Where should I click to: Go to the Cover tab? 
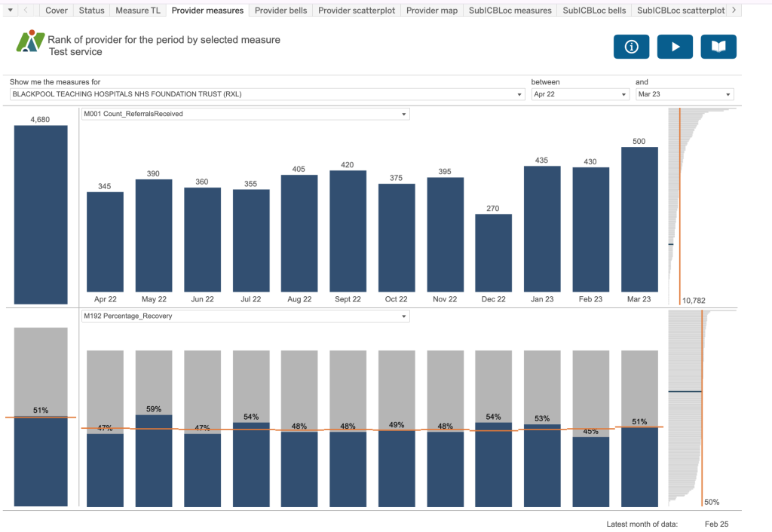57,11
